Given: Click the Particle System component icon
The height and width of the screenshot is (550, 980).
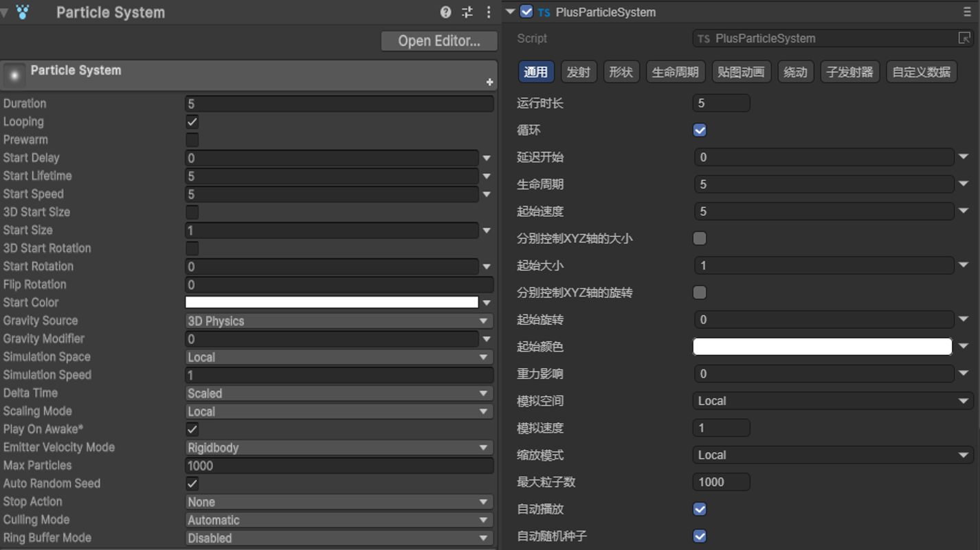Looking at the screenshot, I should click(x=23, y=12).
